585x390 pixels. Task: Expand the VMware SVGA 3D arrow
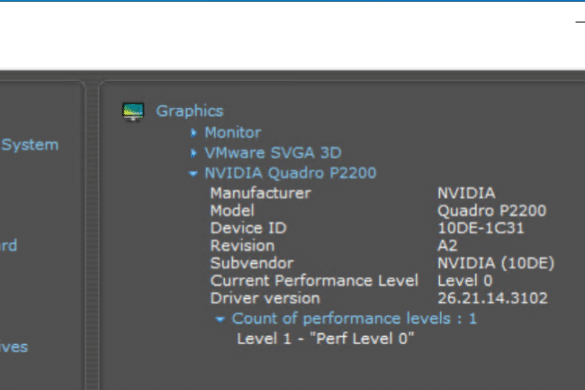(193, 153)
